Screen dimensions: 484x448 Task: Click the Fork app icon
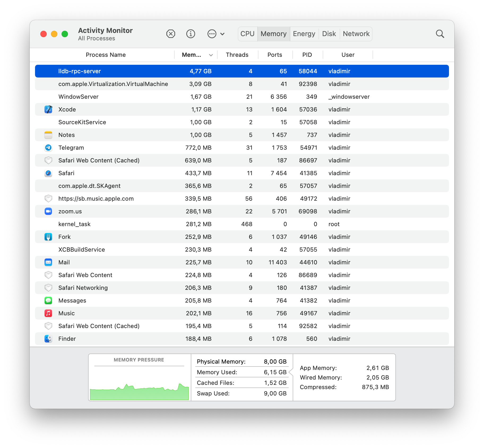[48, 237]
